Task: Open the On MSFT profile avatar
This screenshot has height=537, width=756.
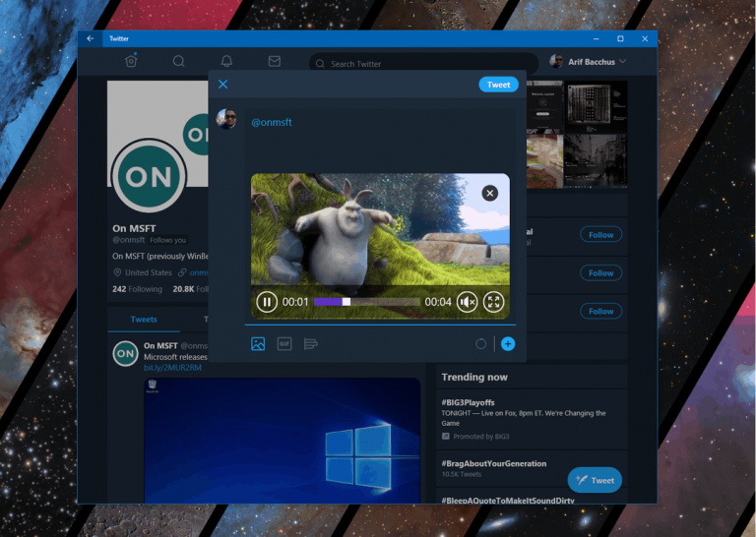Action: coord(149,176)
